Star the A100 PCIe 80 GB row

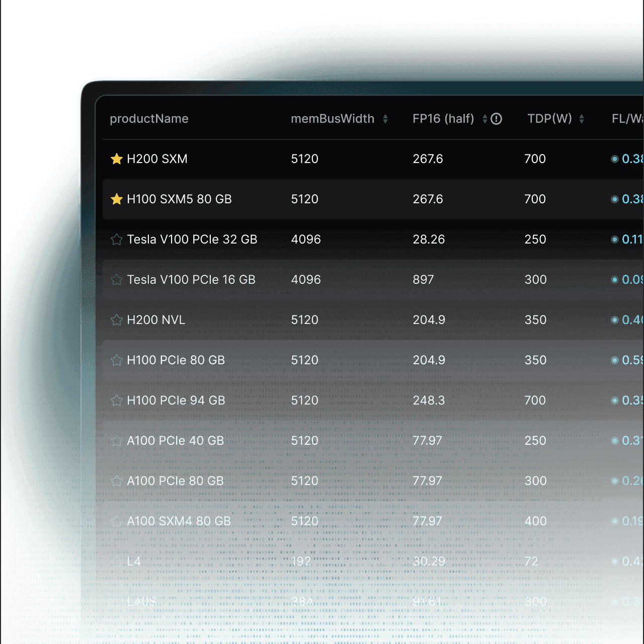pyautogui.click(x=117, y=481)
